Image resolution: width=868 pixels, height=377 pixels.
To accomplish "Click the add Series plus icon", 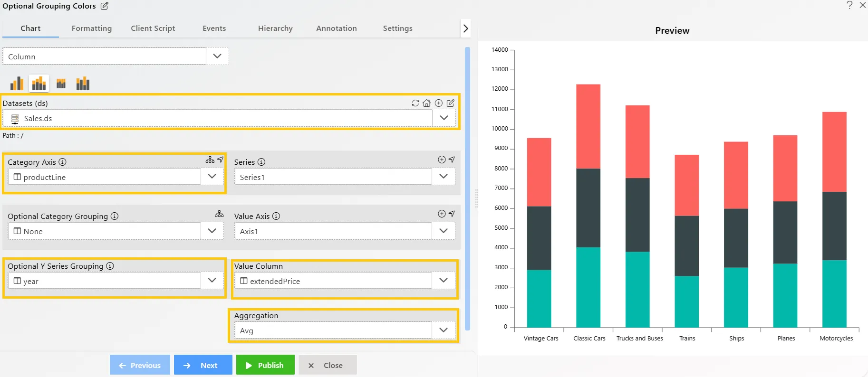I will 442,160.
